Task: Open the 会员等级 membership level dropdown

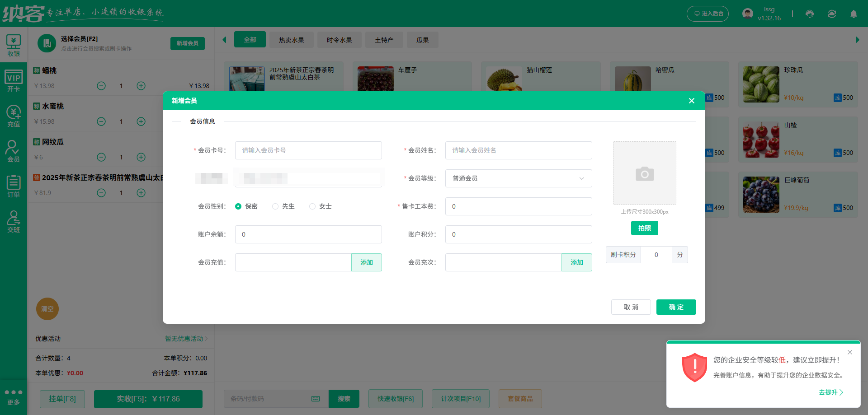Action: click(518, 178)
